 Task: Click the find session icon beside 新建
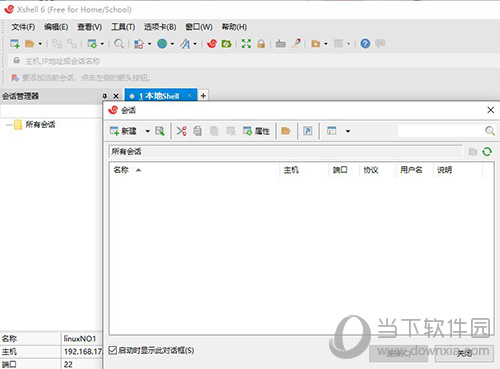point(160,131)
